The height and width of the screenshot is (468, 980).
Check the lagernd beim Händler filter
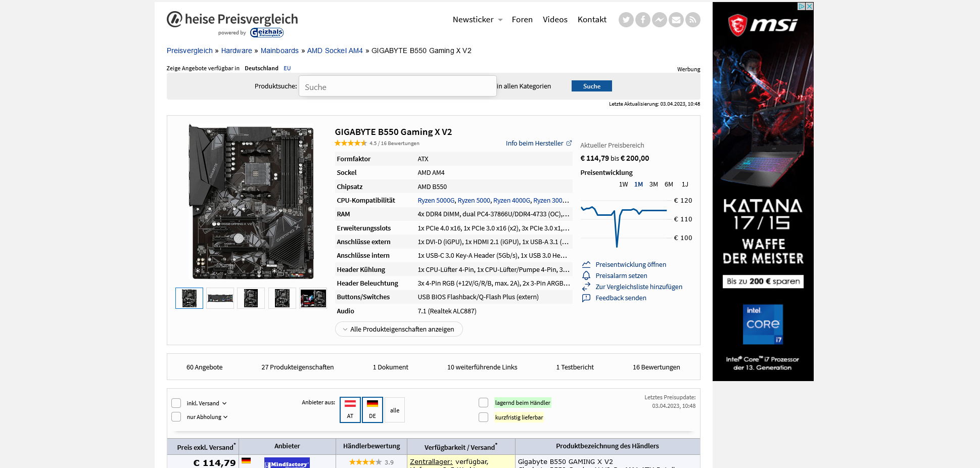click(x=483, y=403)
